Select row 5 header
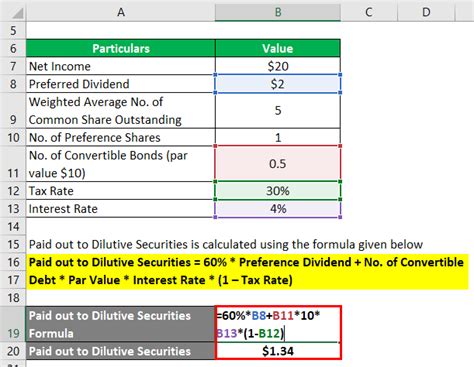 coord(13,31)
